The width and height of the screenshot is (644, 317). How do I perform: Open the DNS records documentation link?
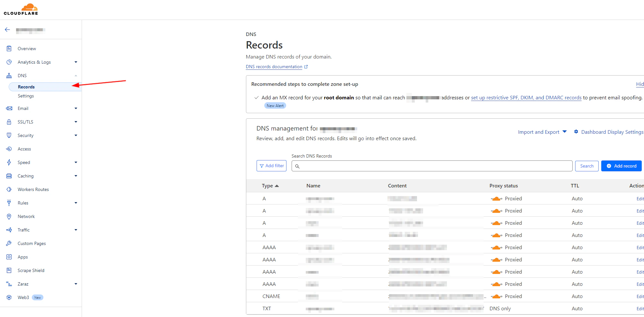click(x=274, y=67)
